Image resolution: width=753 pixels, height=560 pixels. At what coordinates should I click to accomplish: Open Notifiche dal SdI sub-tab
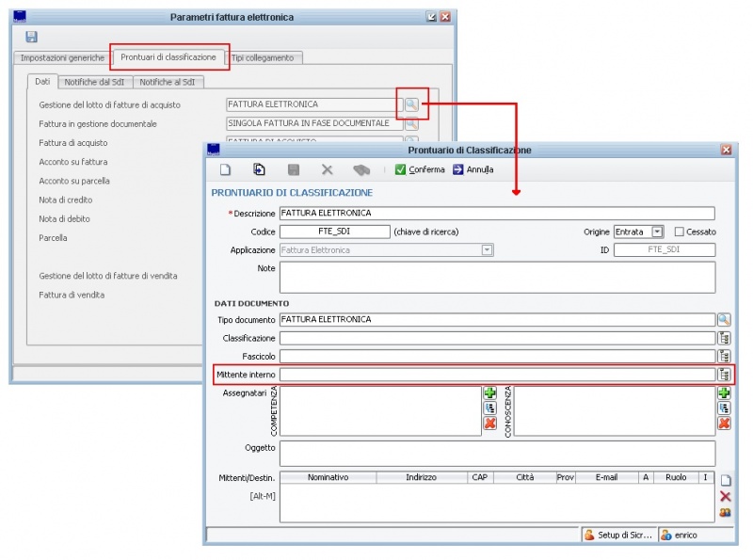click(94, 82)
